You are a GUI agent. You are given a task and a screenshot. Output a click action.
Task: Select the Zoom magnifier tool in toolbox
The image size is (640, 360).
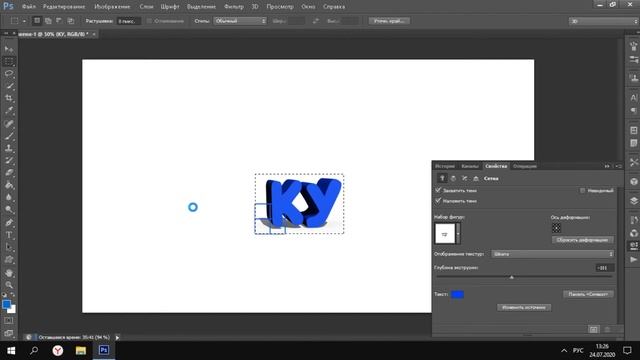pos(9,284)
